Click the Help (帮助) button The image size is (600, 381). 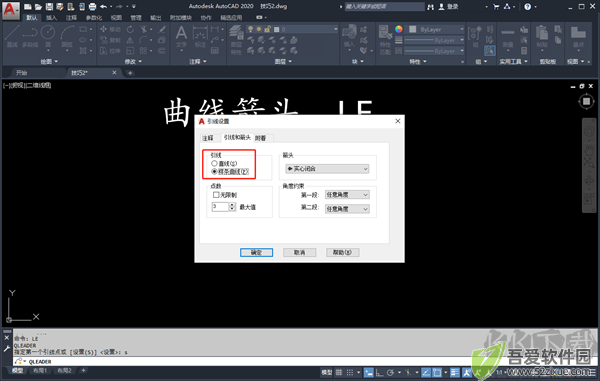coord(342,252)
